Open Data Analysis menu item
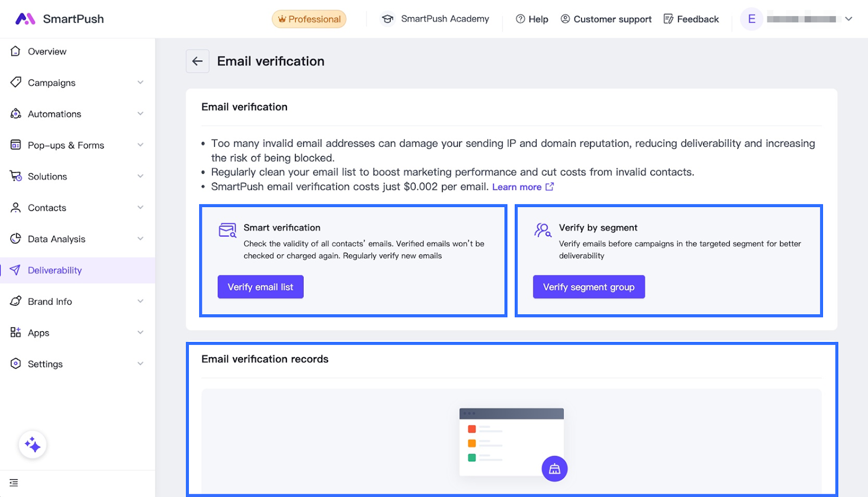The height and width of the screenshot is (497, 868). (56, 239)
